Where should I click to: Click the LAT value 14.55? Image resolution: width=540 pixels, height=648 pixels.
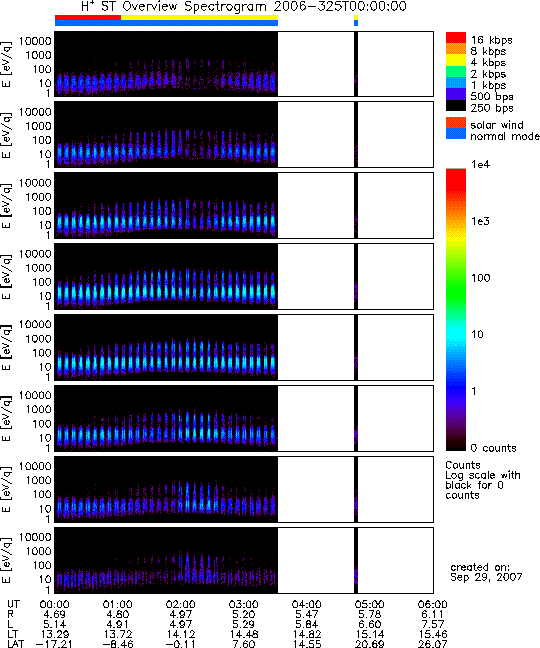pos(307,644)
